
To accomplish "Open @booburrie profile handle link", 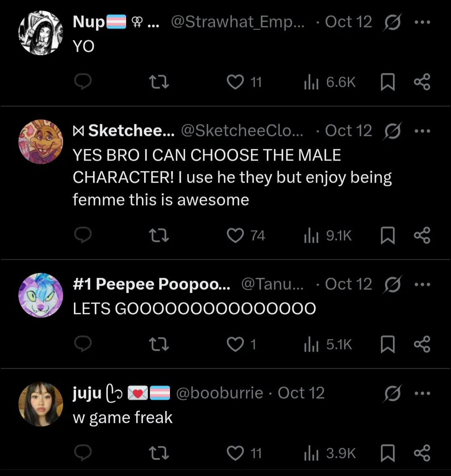I will point(220,393).
